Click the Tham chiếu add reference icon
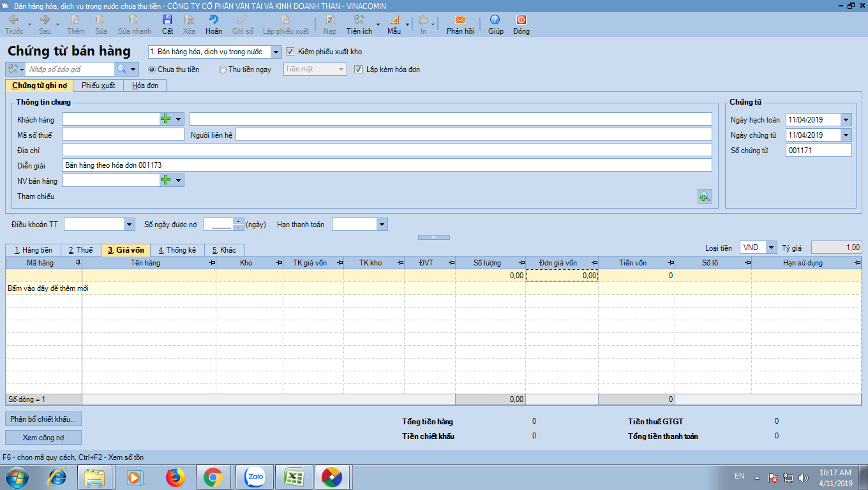 click(704, 197)
